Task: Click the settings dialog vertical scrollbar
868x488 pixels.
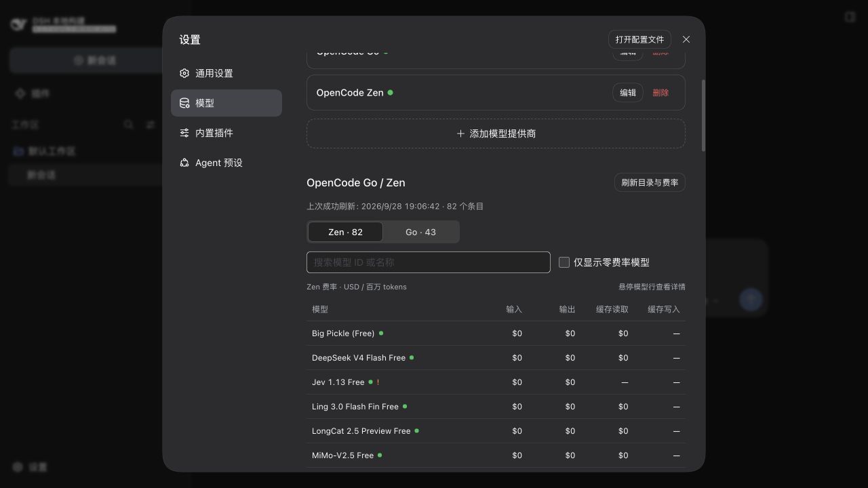Action: 703,115
